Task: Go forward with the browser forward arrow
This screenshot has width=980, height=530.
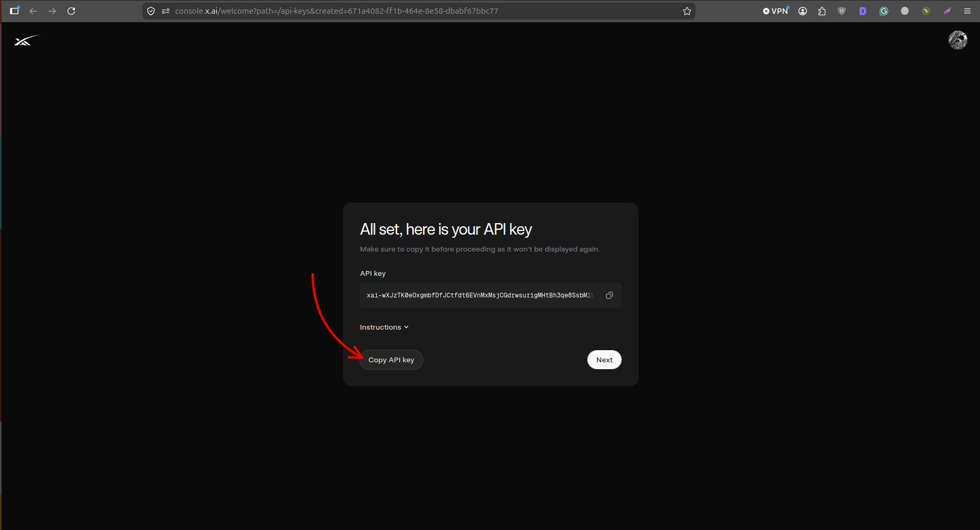Action: (52, 11)
